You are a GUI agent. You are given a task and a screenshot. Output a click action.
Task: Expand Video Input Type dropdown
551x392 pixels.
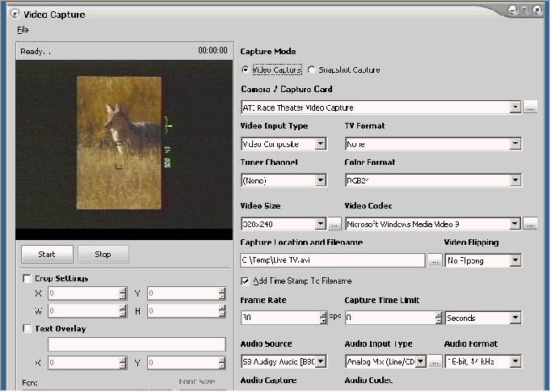point(320,144)
